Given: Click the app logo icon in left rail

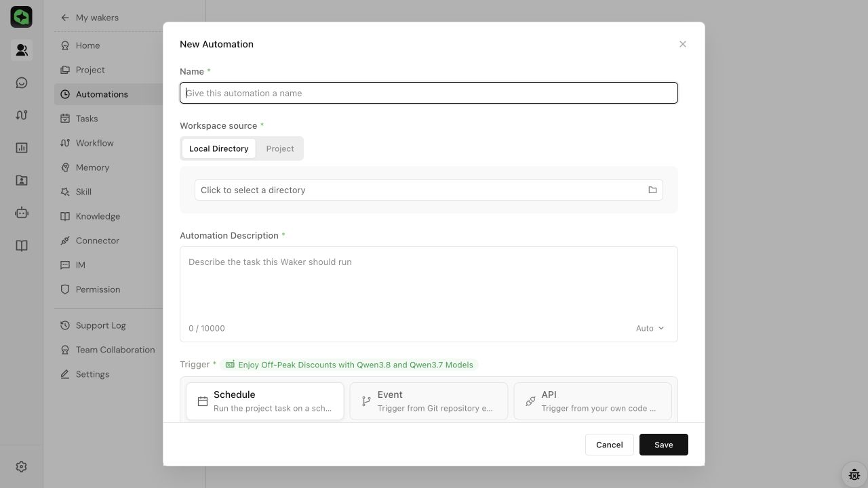Looking at the screenshot, I should point(22,17).
